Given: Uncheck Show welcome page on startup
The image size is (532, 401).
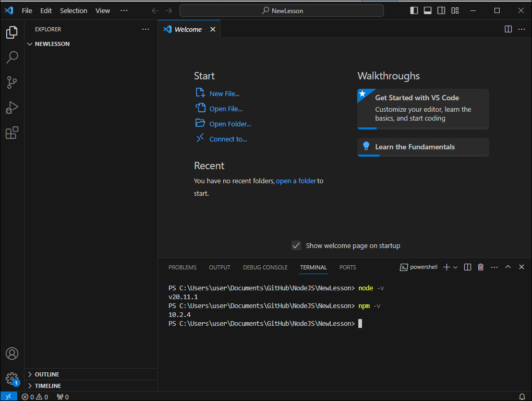Looking at the screenshot, I should point(296,245).
